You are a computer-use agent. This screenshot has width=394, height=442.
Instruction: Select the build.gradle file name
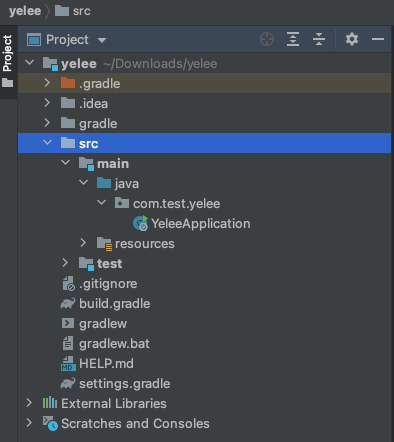point(115,304)
